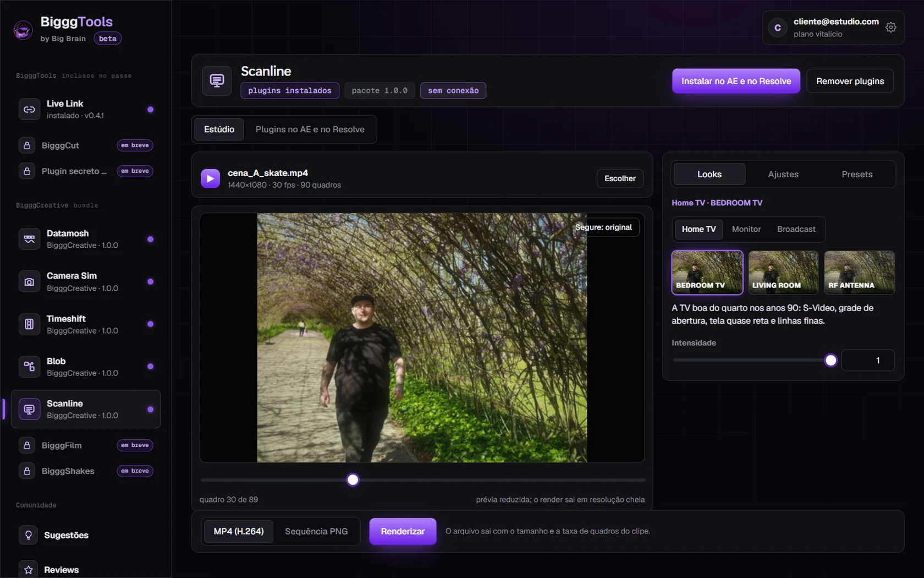
Task: Open Live Link in the sidebar
Action: (86, 110)
